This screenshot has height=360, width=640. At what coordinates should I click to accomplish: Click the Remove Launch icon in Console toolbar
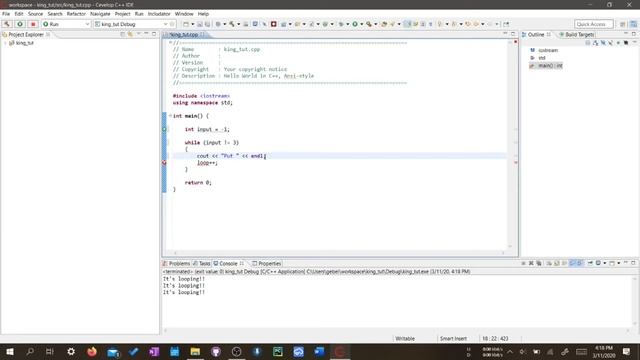pyautogui.click(x=531, y=263)
